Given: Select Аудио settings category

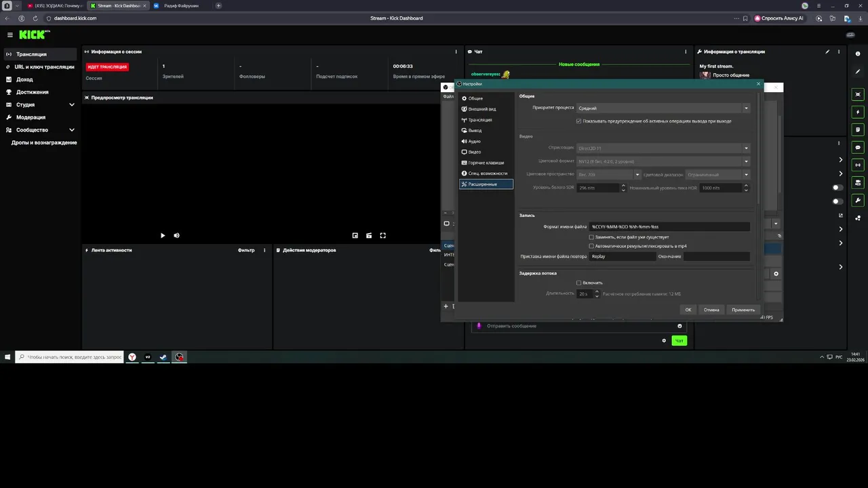Looking at the screenshot, I should pyautogui.click(x=486, y=141).
